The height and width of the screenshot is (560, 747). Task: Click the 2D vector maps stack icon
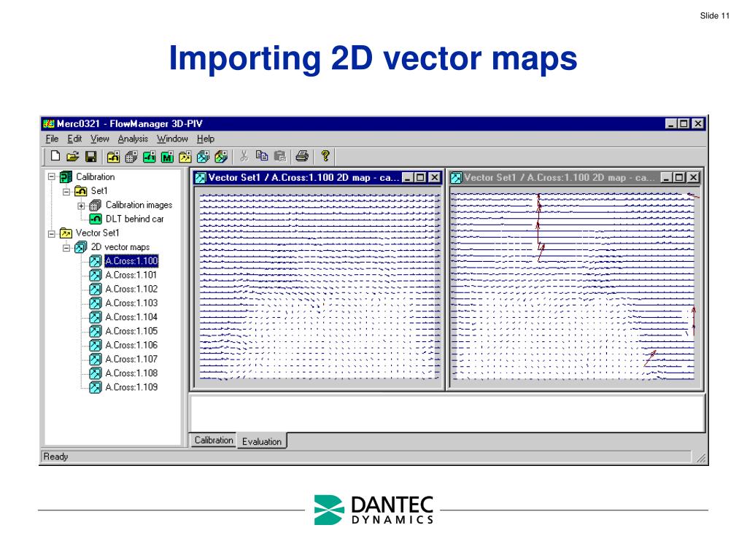click(80, 247)
